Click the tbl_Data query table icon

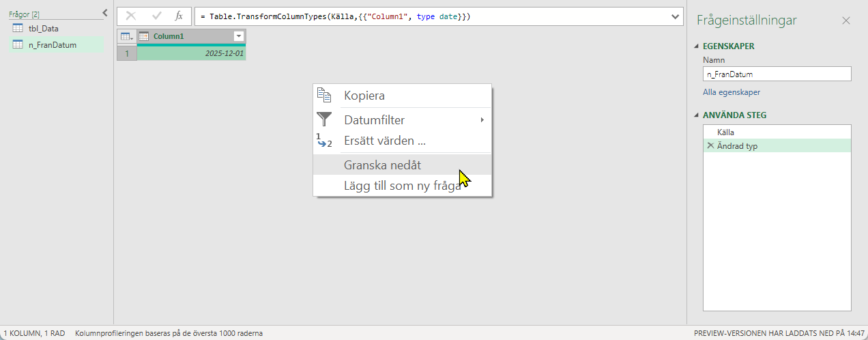[x=18, y=29]
